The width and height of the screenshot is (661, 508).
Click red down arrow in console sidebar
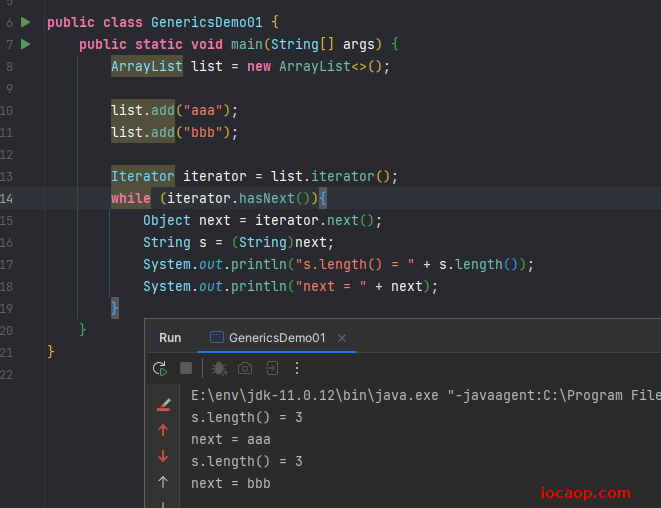coord(163,456)
